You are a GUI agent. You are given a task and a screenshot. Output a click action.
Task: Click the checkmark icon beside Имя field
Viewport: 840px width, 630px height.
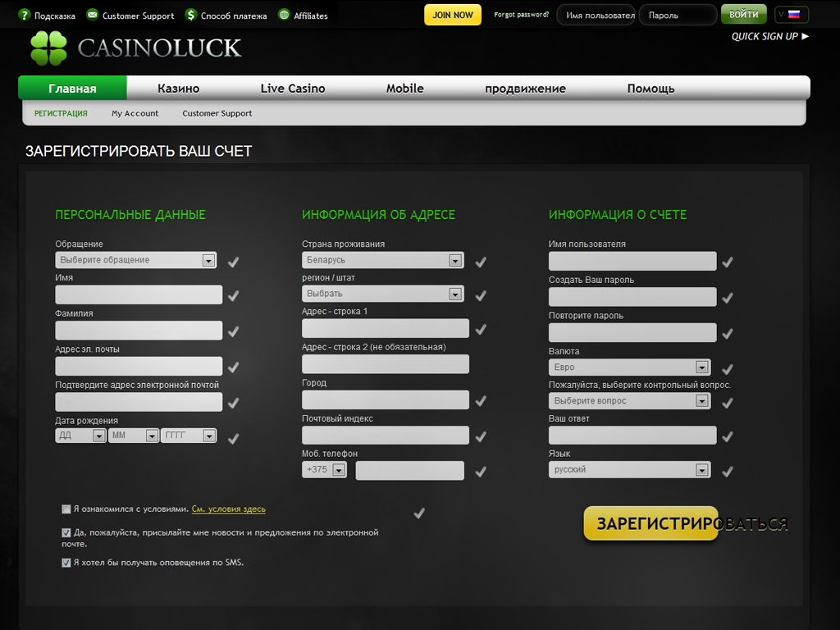point(233,295)
